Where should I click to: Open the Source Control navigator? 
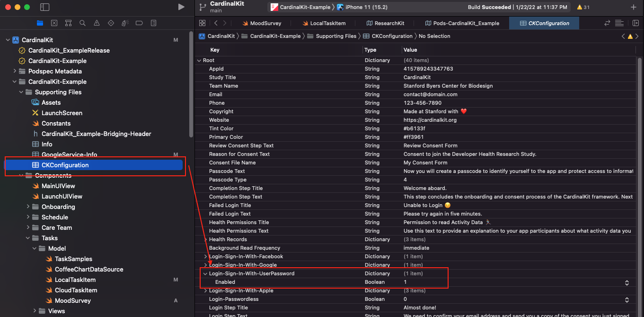tap(54, 23)
